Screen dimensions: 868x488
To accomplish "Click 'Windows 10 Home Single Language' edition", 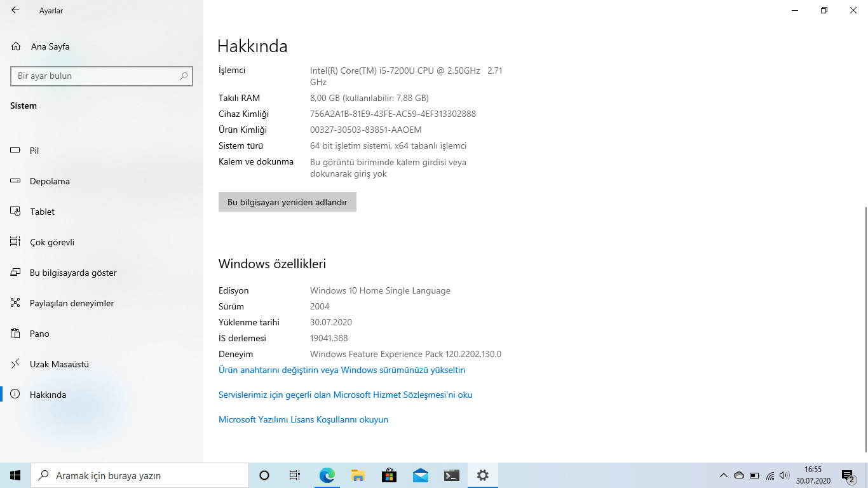I will tap(380, 290).
